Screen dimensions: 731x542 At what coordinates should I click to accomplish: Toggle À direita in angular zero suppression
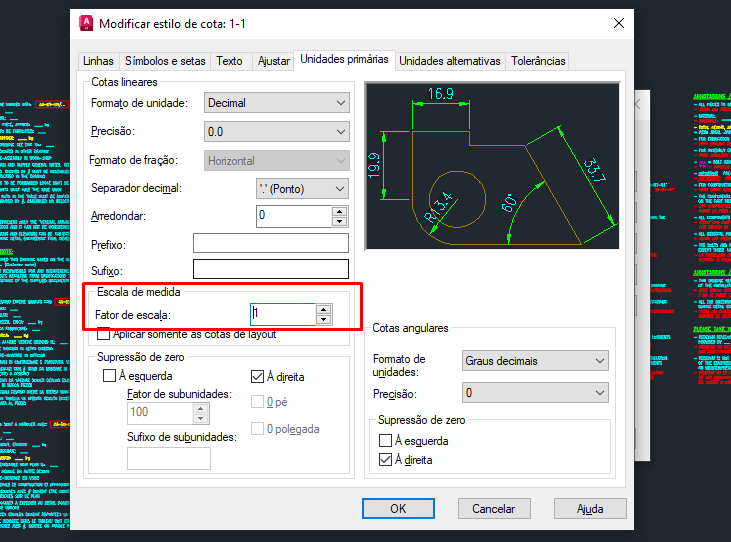tap(386, 460)
